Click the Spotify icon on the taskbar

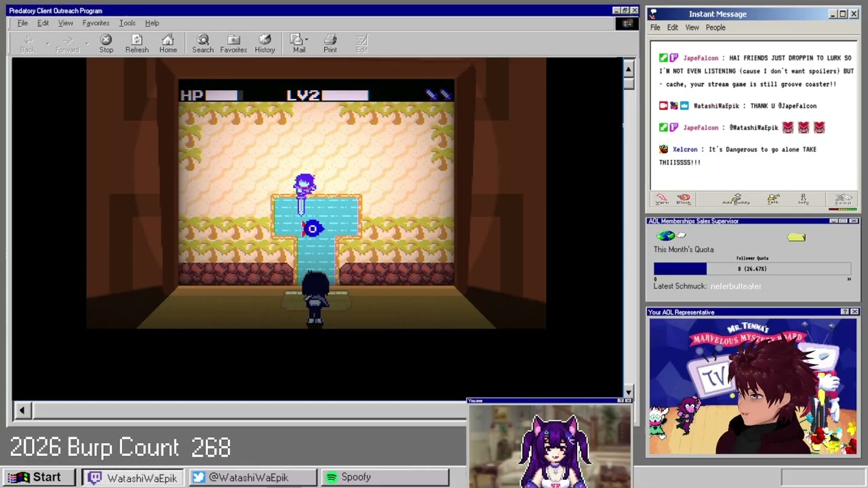[x=332, y=478]
